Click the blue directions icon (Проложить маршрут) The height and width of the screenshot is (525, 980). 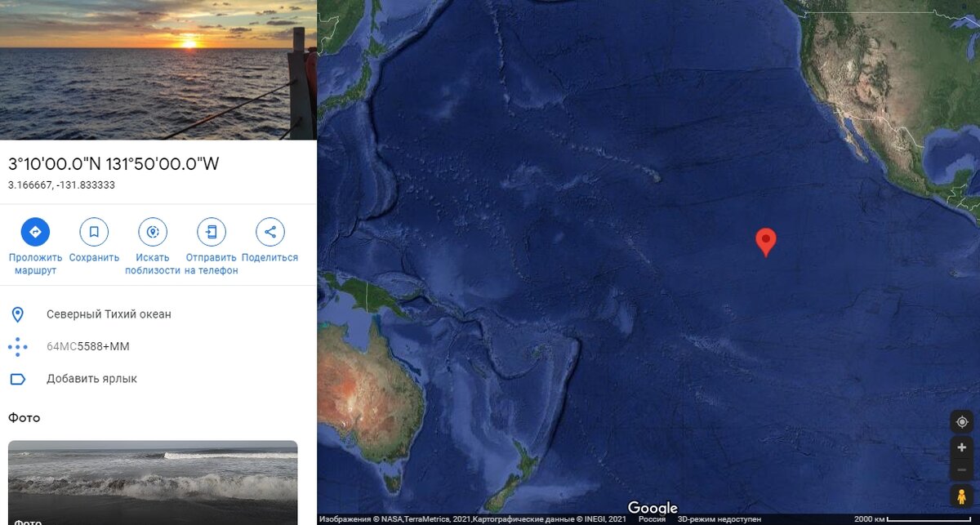pyautogui.click(x=35, y=232)
